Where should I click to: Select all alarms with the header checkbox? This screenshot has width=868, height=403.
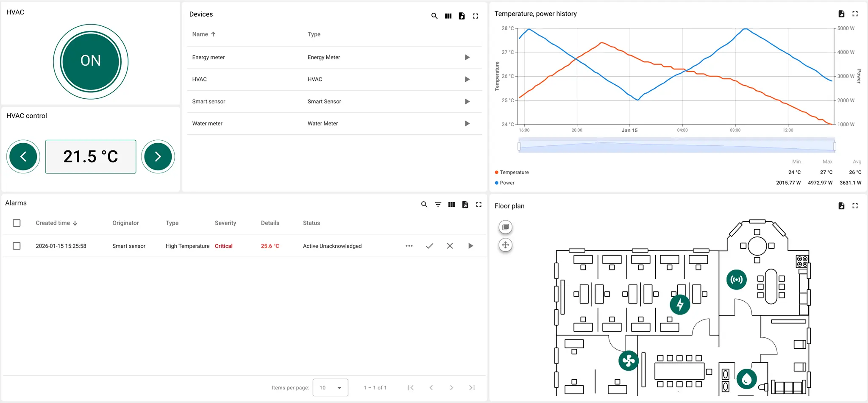(x=17, y=222)
